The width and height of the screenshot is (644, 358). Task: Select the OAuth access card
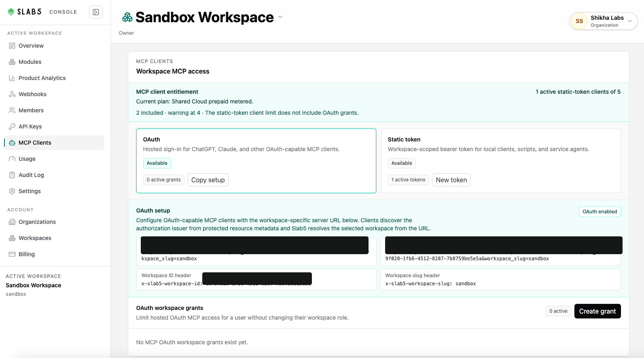(x=256, y=161)
